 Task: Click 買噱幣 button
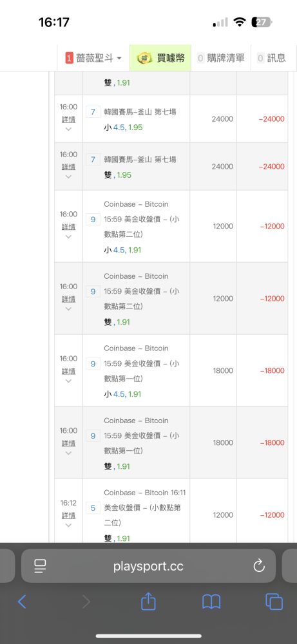[x=160, y=58]
